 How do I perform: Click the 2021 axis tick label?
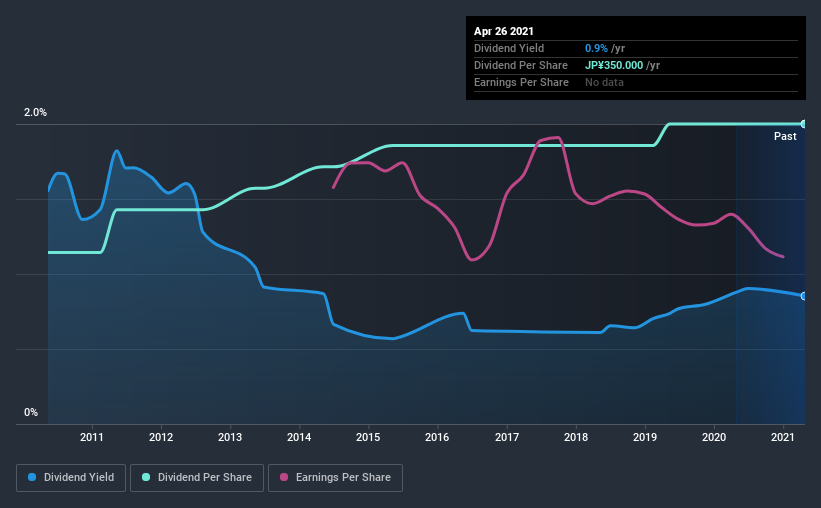783,437
